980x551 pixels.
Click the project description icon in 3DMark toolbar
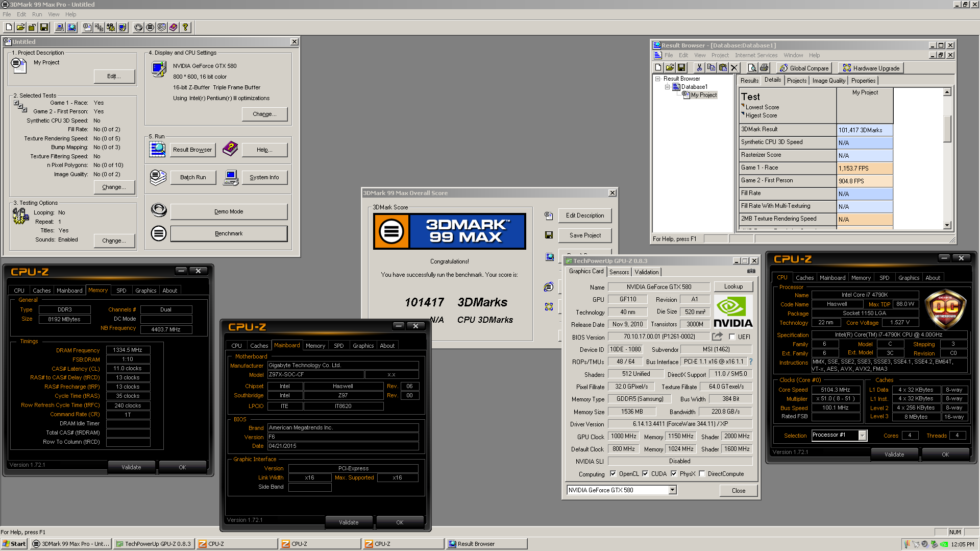[87, 28]
